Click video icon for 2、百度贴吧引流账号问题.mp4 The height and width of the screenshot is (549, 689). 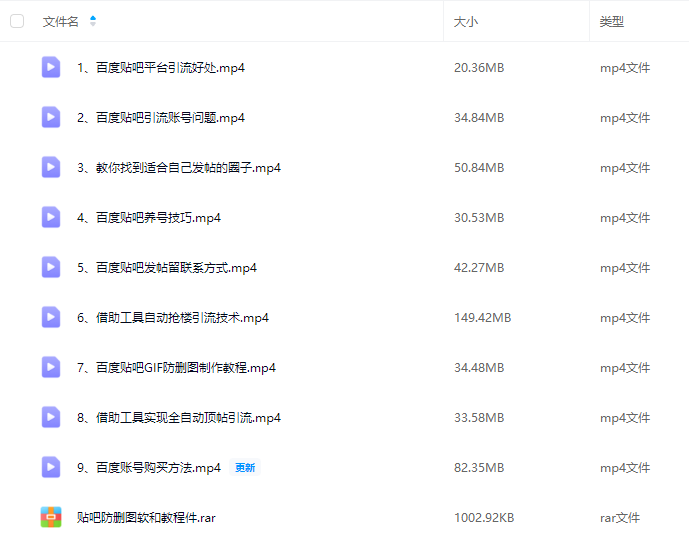coord(51,117)
